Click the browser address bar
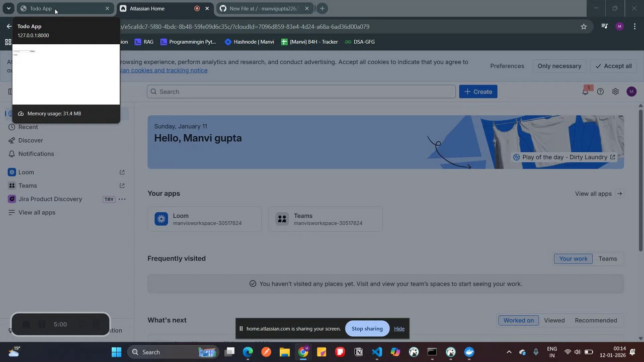Screen dimensions: 644x362 (x=347, y=27)
